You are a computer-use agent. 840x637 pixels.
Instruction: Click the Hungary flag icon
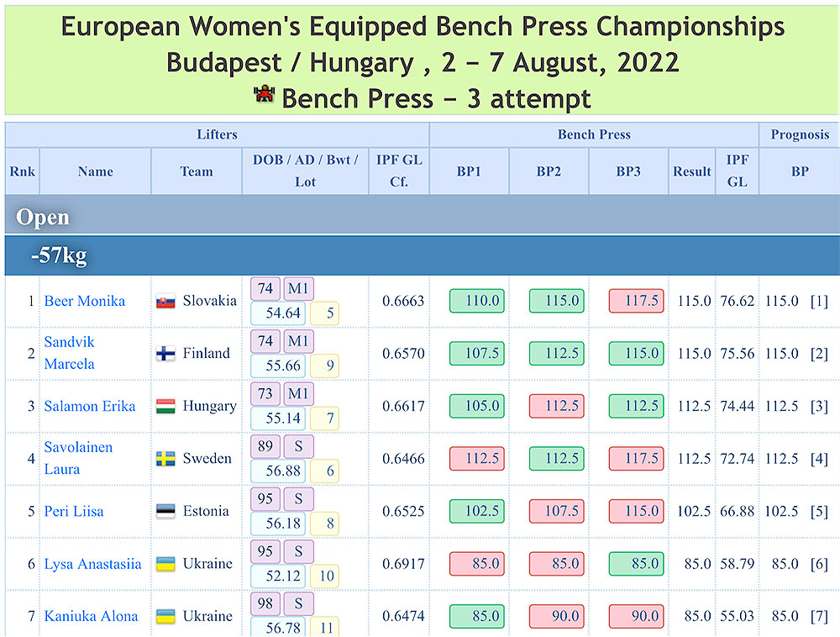pos(165,407)
